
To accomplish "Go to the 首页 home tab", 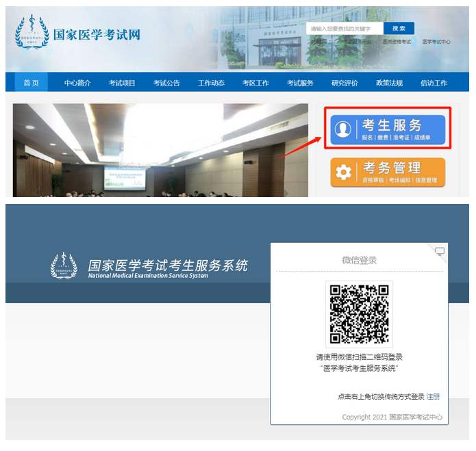I will click(32, 83).
